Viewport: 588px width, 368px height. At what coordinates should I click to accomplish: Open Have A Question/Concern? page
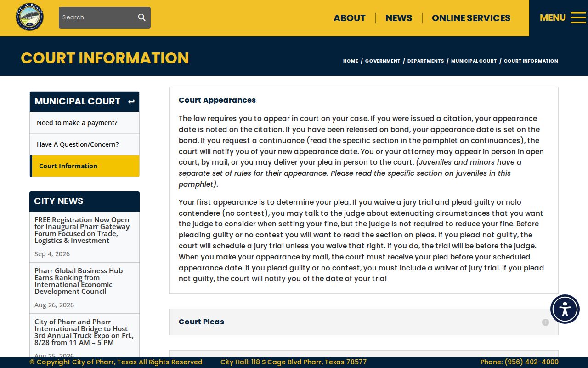pyautogui.click(x=85, y=144)
